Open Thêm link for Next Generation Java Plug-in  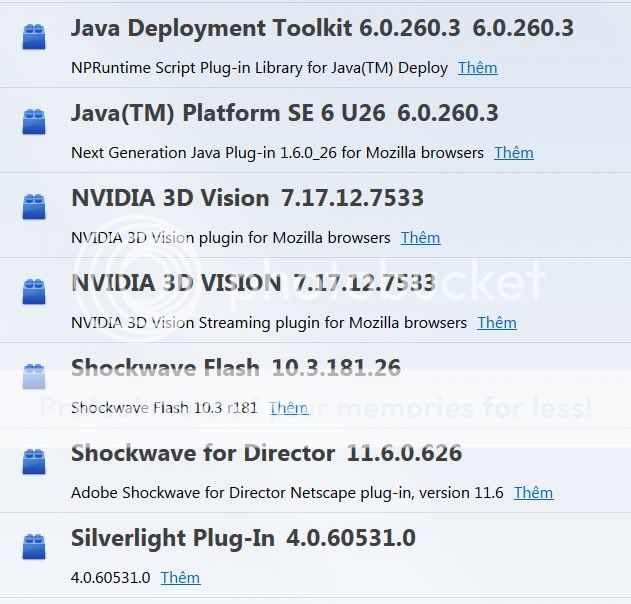click(x=514, y=153)
